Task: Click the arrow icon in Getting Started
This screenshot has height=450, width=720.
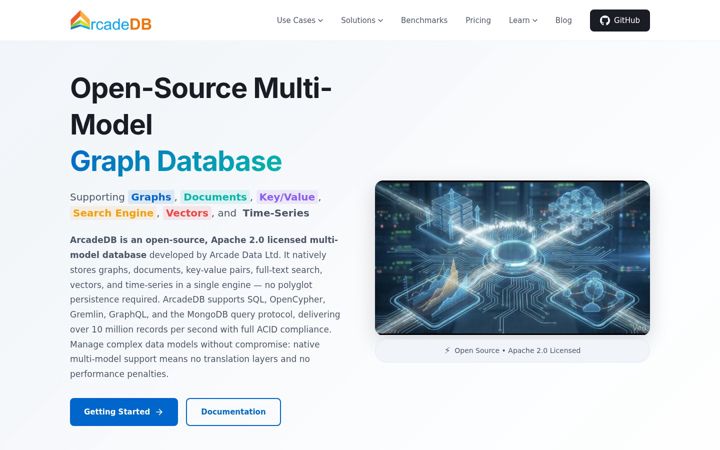Action: (159, 412)
